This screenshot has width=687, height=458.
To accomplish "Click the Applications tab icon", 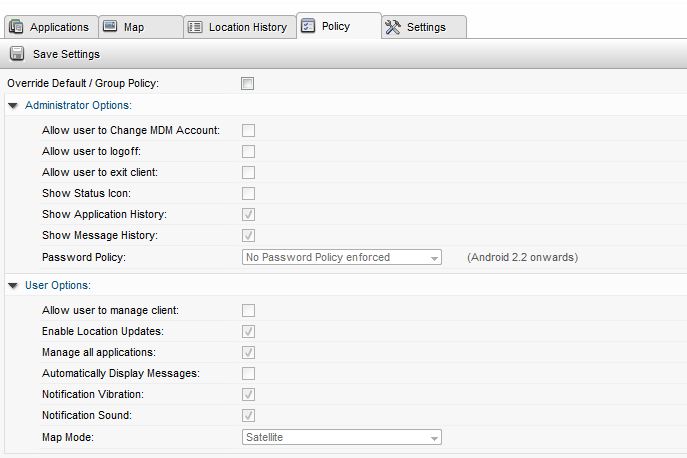I will click(16, 27).
